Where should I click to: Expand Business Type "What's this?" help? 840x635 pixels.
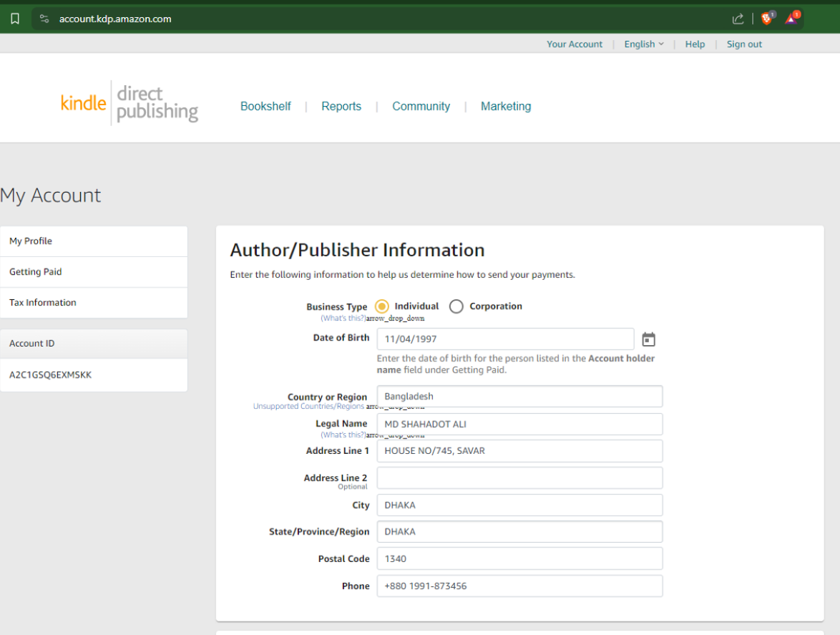click(343, 319)
